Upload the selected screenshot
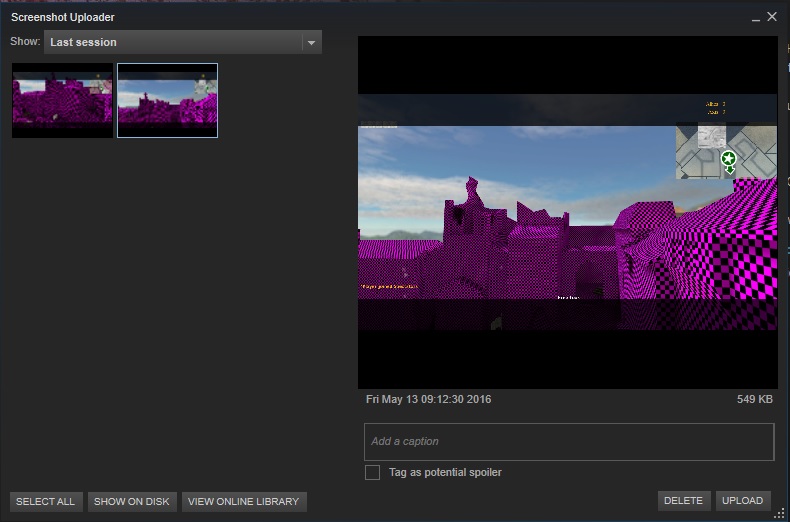The image size is (790, 522). [x=743, y=501]
